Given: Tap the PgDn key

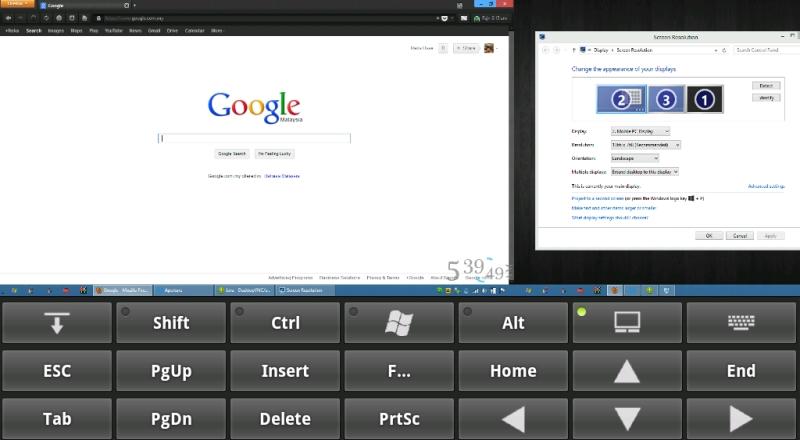Looking at the screenshot, I should coord(171,419).
